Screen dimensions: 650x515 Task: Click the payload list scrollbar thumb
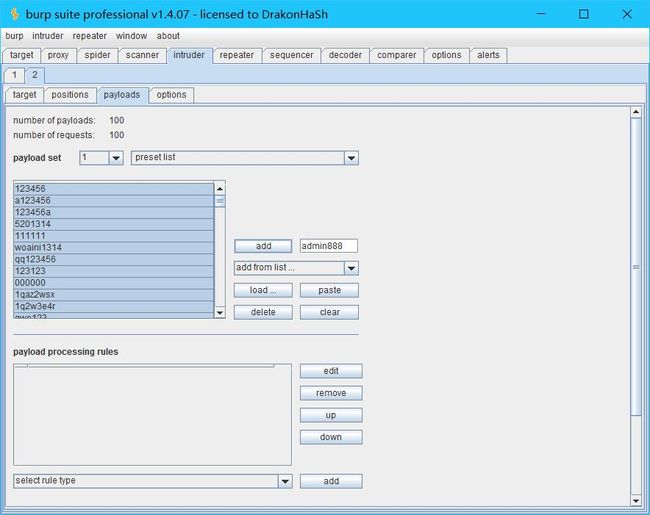220,201
